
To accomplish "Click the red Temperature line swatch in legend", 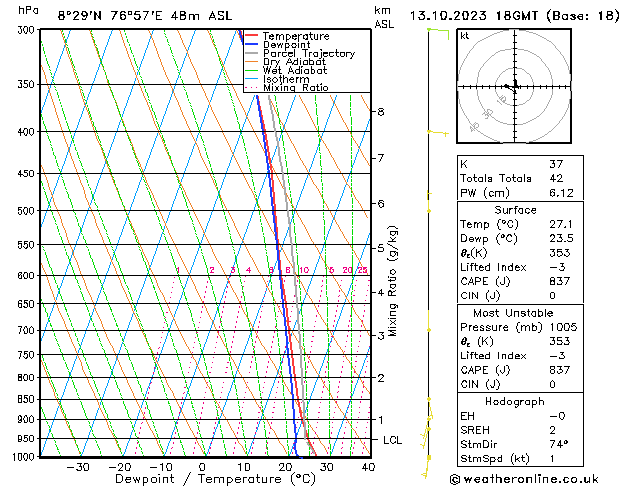I will pyautogui.click(x=252, y=35).
